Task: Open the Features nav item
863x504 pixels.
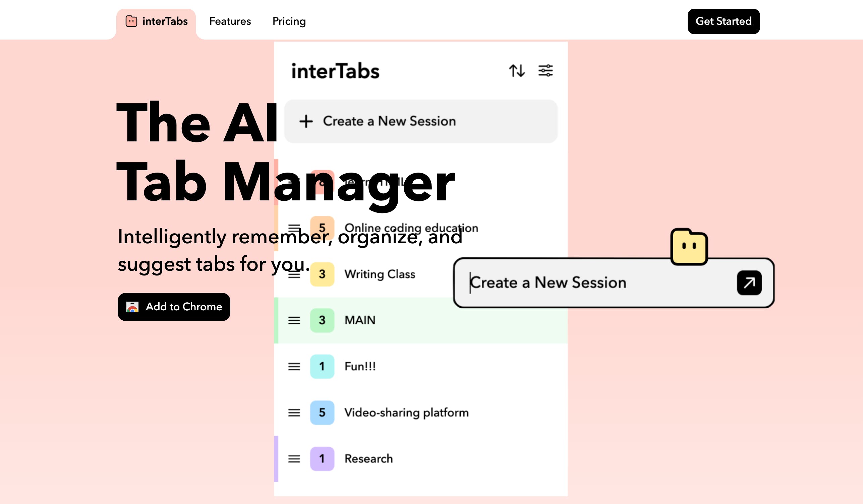Action: pos(230,21)
